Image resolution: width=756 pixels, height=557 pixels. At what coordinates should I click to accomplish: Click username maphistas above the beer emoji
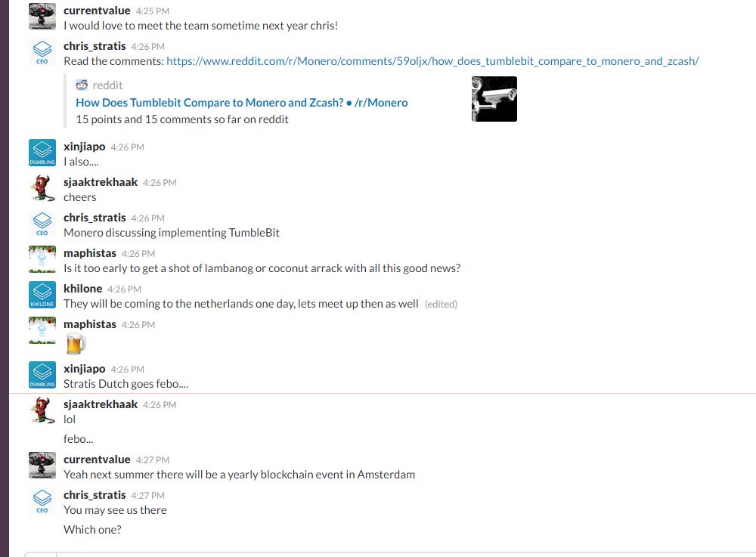point(90,324)
